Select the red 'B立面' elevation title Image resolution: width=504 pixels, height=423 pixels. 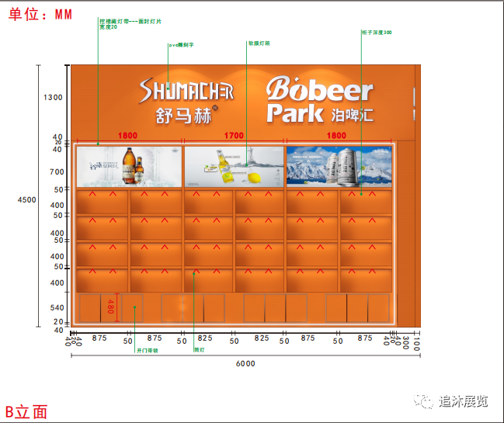[26, 412]
